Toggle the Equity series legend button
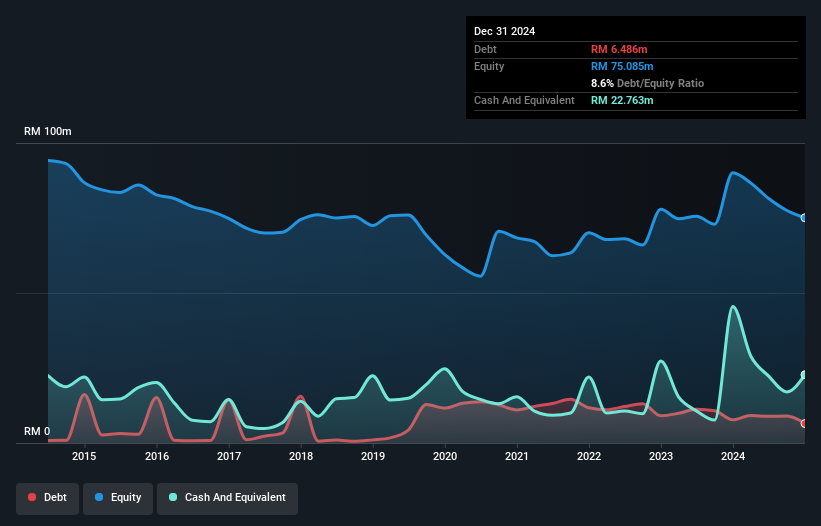The image size is (821, 526). (x=118, y=498)
